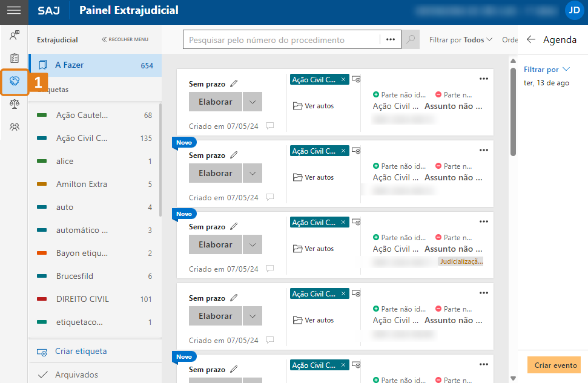Click the back arrow beside Agenda
Viewport: 588px width, 383px height.
(x=530, y=39)
